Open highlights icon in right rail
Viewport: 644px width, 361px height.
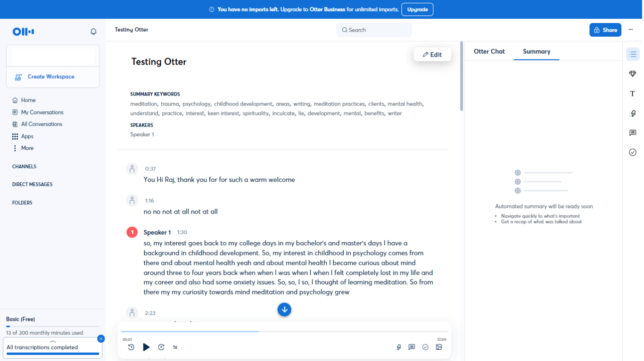click(633, 114)
